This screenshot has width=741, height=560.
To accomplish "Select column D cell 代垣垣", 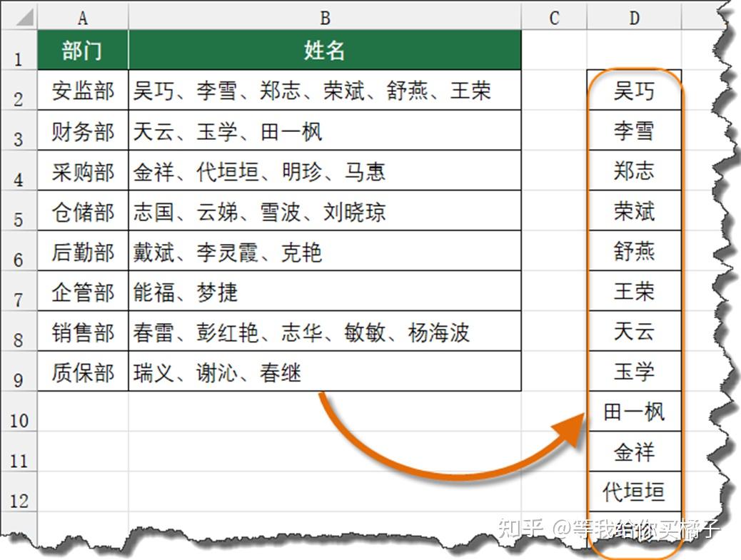I will [634, 492].
